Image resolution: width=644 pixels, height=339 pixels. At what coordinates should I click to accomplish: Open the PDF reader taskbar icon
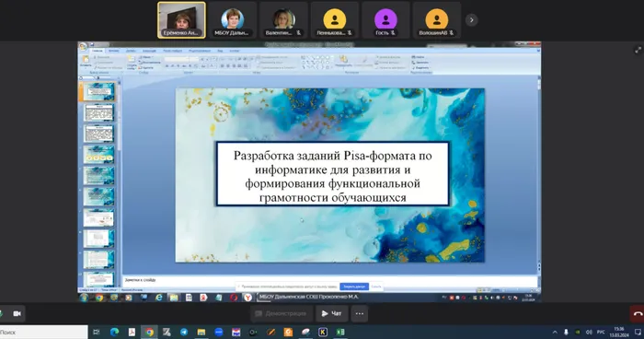coord(132,332)
